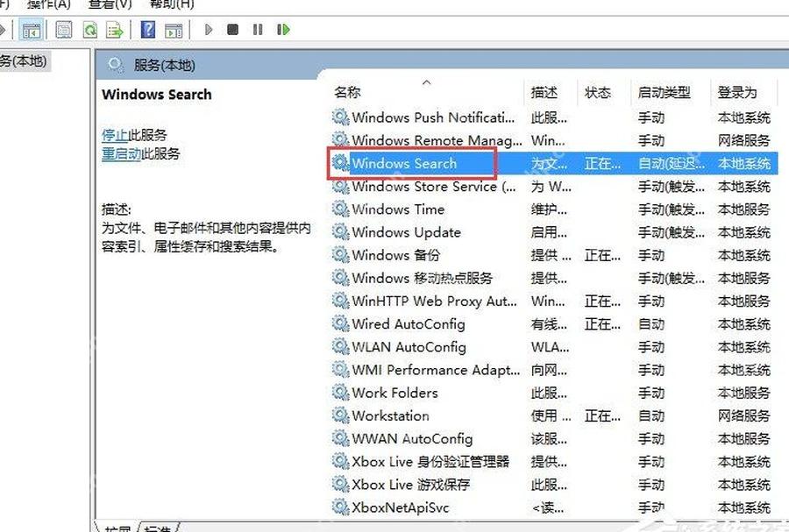
Task: Open the blue question mark Help icon
Action: coord(148,30)
